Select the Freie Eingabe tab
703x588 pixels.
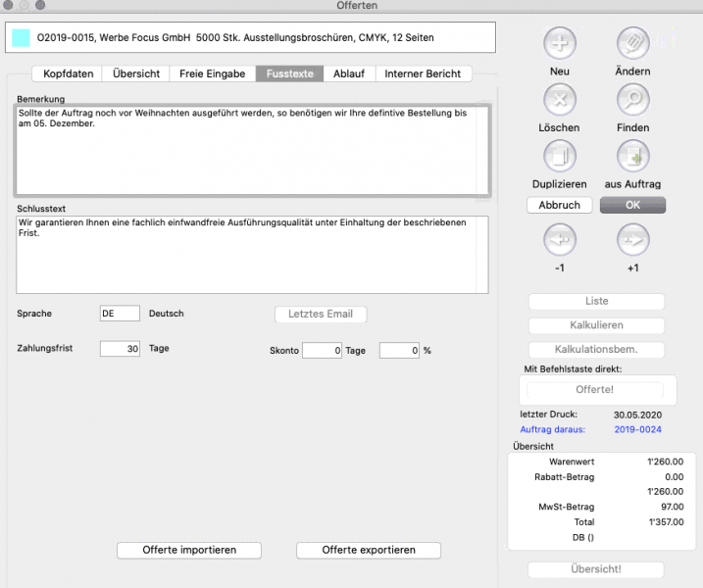212,73
